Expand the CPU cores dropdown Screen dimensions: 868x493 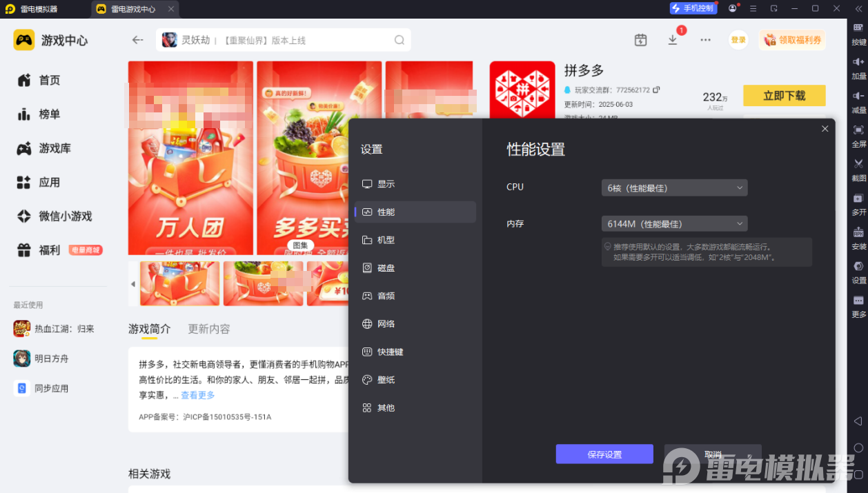click(674, 188)
